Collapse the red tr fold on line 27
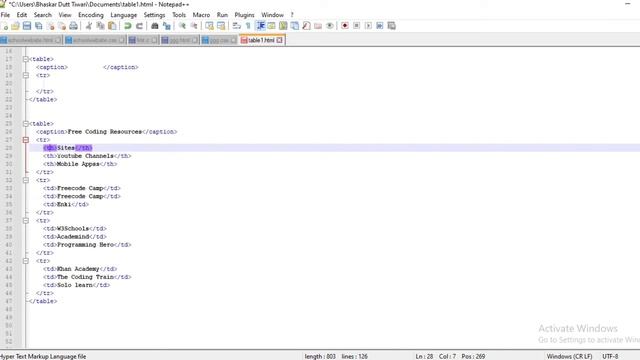640x360 pixels. click(x=26, y=140)
